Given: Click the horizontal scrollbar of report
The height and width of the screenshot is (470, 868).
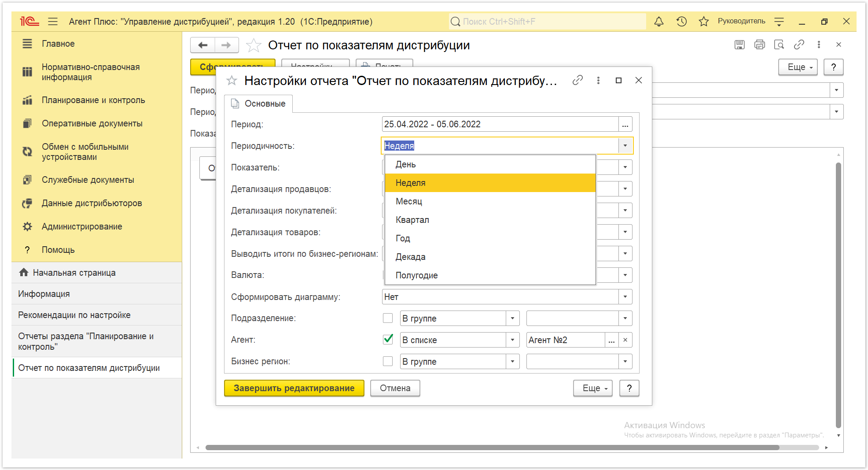Looking at the screenshot, I should [492, 448].
